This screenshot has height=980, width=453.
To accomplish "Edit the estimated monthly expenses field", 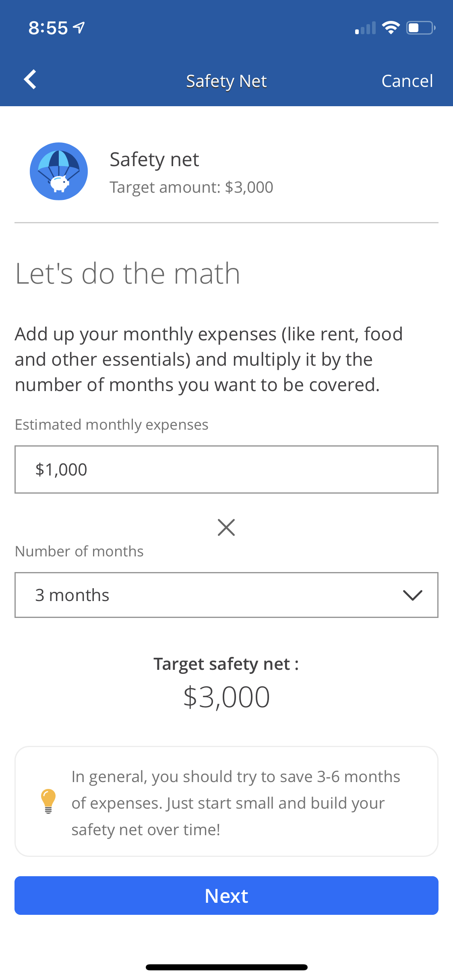I will pyautogui.click(x=226, y=469).
